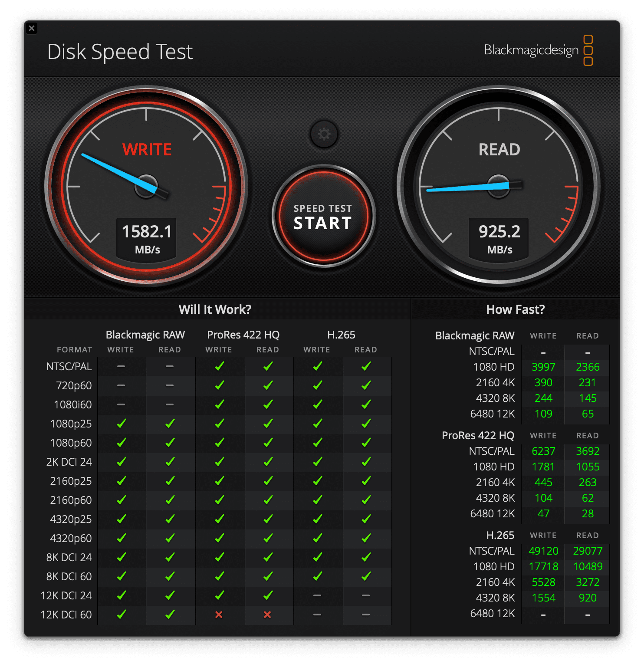Click H.265 write checkmark for 720p60
The width and height of the screenshot is (644, 664).
coord(318,385)
